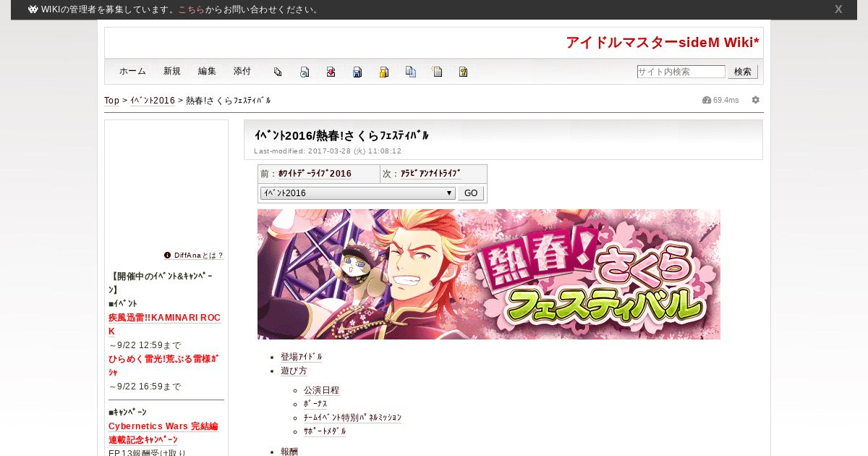Open page history clock icon
The width and height of the screenshot is (868, 456).
[305, 72]
